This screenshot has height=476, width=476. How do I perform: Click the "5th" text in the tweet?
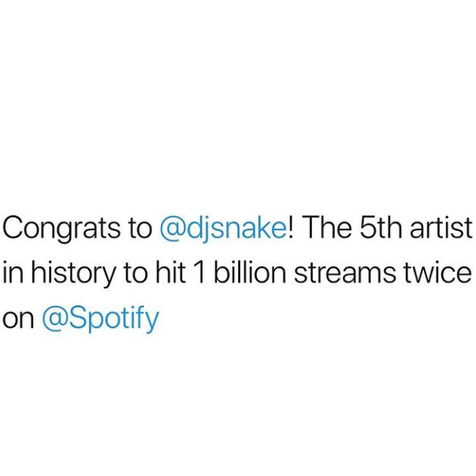click(381, 226)
